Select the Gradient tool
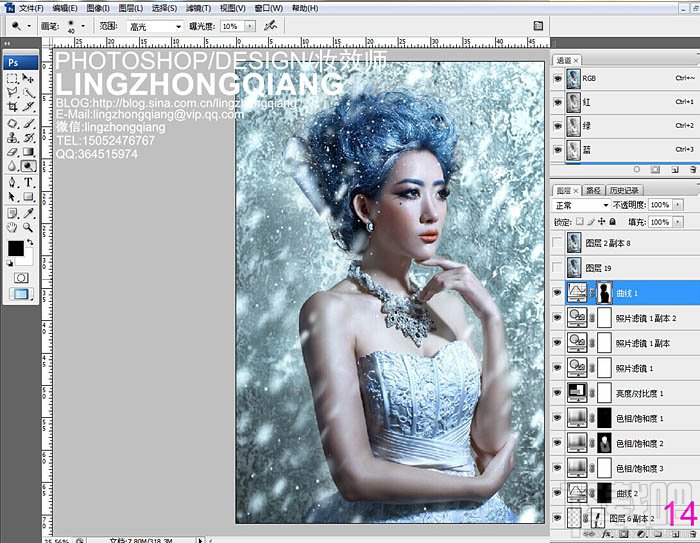This screenshot has width=700, height=543. point(28,152)
